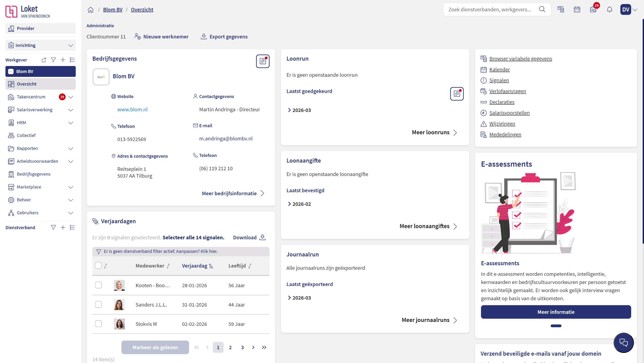Open the notifications bell icon
The image size is (644, 363).
(x=609, y=10)
